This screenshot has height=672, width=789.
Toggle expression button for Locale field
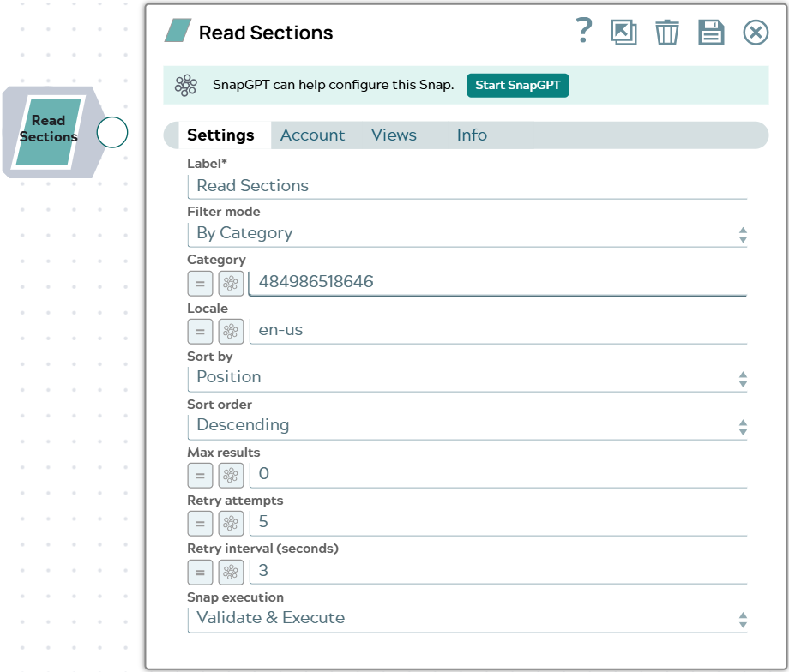click(x=201, y=332)
